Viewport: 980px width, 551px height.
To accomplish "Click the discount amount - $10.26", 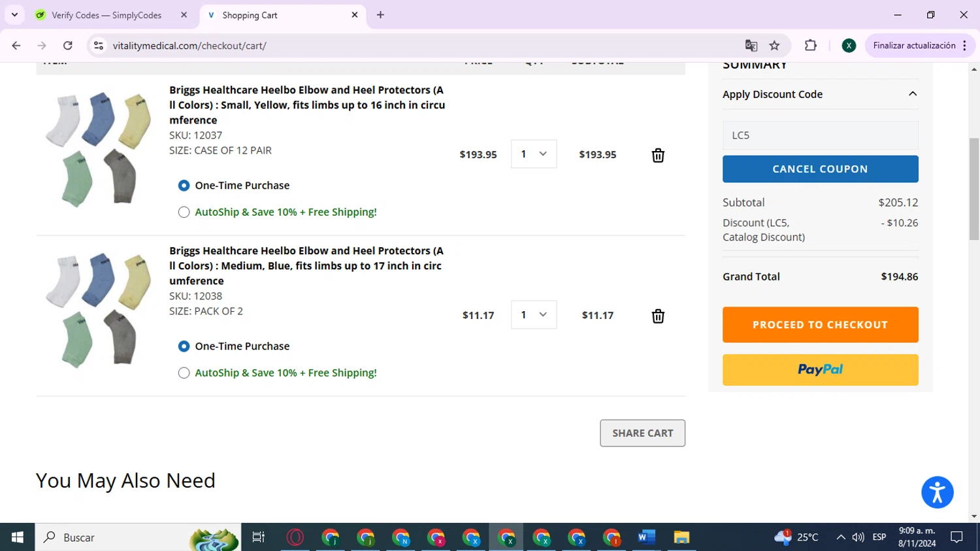I will (x=900, y=223).
